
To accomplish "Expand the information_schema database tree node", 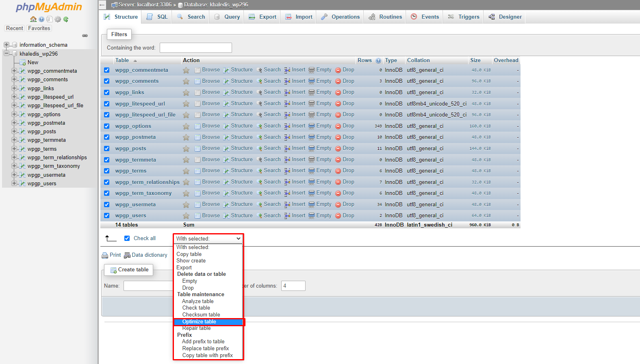I will (7, 45).
